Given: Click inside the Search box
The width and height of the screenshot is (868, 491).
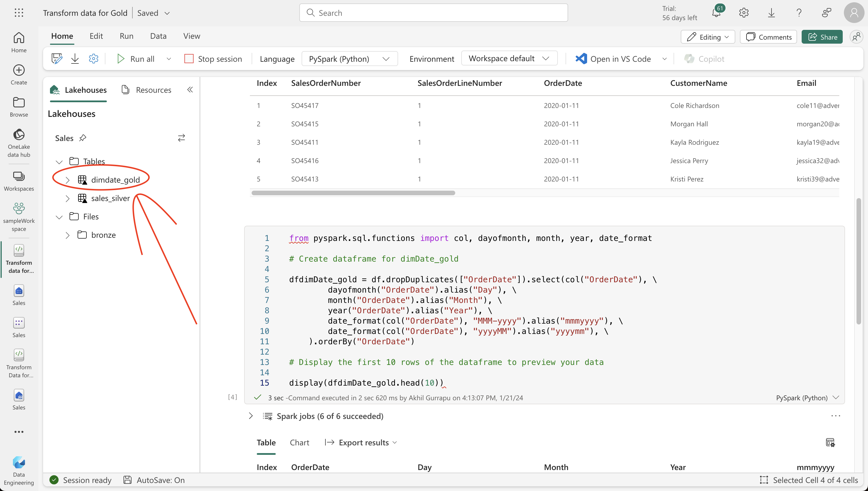Looking at the screenshot, I should [433, 13].
